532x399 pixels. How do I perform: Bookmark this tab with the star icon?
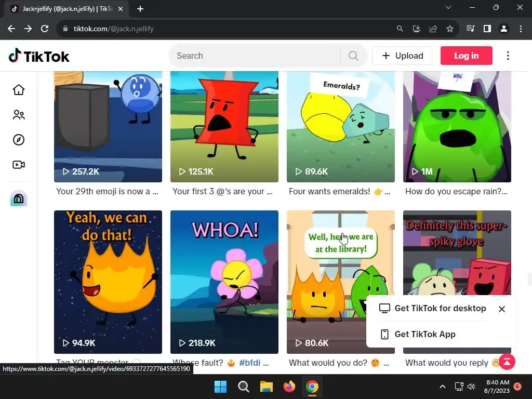450,29
